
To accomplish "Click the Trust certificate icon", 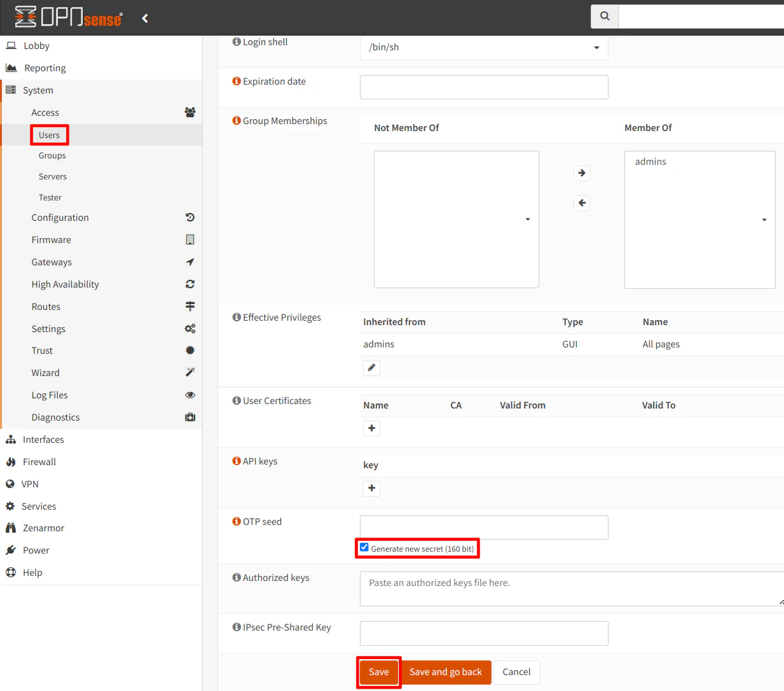I will (x=190, y=350).
